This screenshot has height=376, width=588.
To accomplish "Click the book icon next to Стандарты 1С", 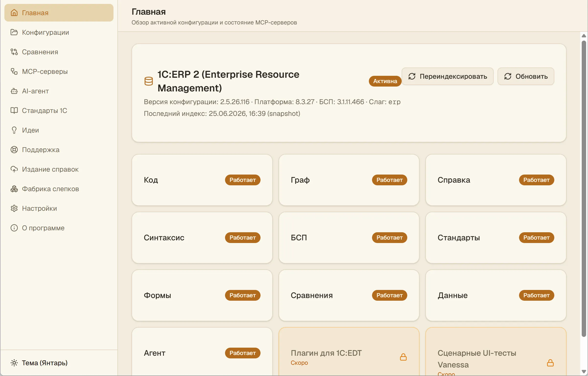I will 14,111.
